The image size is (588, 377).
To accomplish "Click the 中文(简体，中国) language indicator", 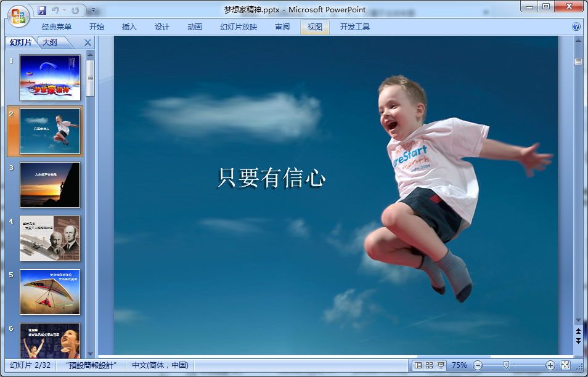I will [x=160, y=365].
